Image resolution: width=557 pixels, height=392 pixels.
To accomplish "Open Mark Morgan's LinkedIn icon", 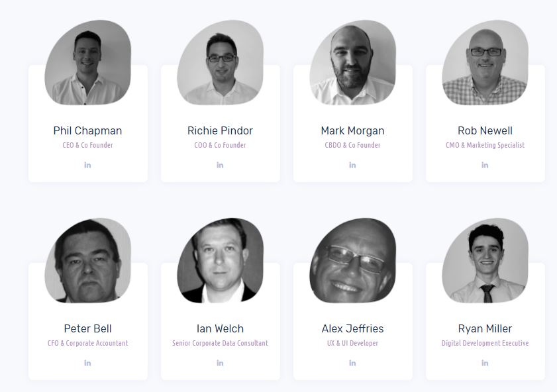I will [x=352, y=165].
